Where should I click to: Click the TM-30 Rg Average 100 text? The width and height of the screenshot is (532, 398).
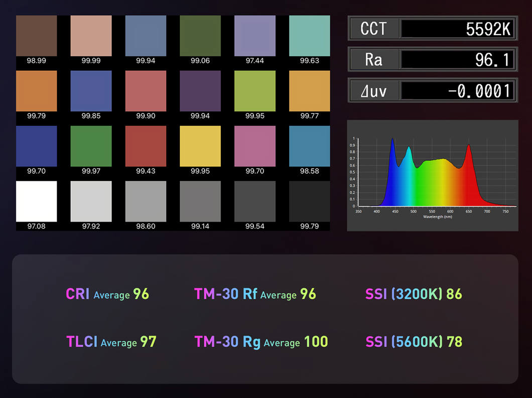261,342
